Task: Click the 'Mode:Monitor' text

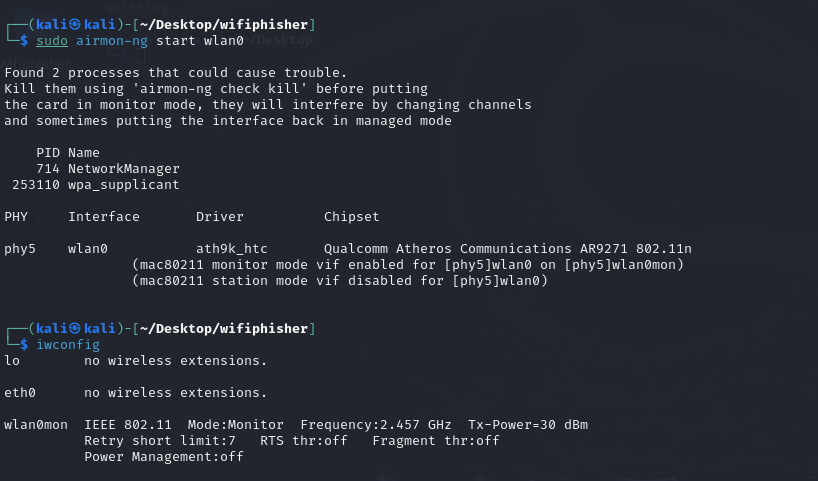Action: [x=235, y=425]
